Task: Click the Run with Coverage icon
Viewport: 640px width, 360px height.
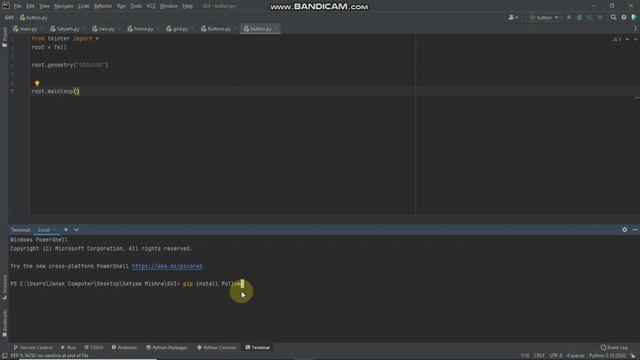Action: (x=590, y=18)
